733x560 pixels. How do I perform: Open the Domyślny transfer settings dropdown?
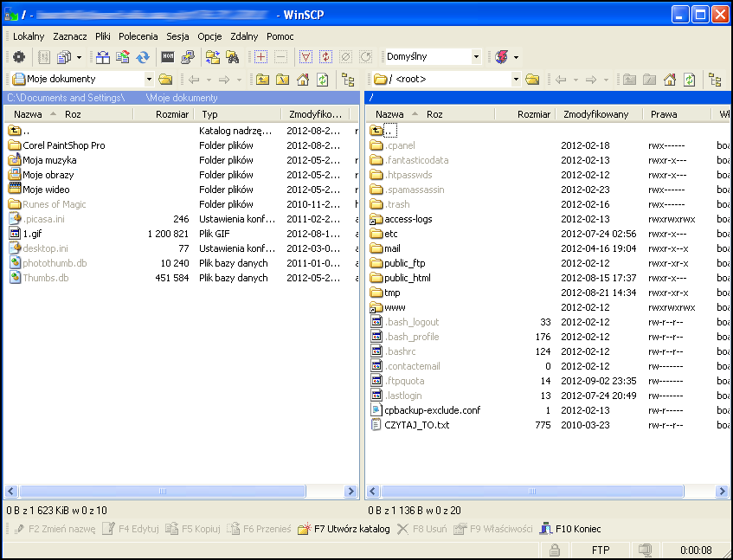[x=476, y=56]
